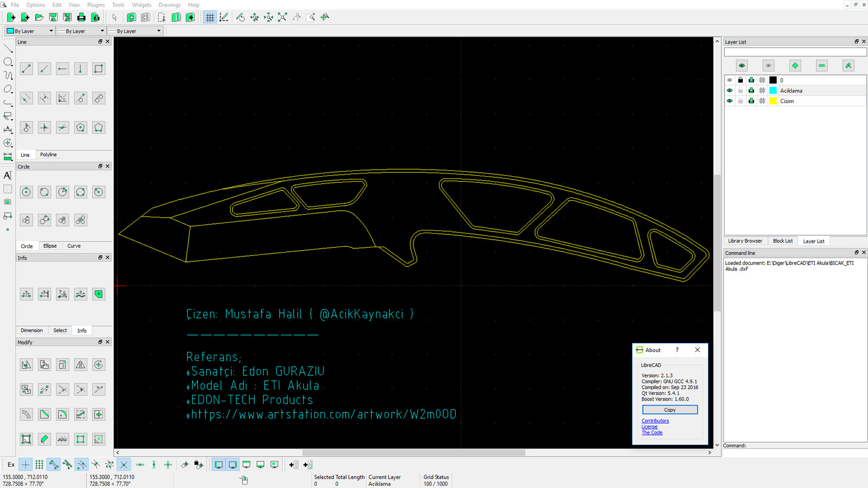Click the yellow Cizim layer color swatch
Image resolution: width=868 pixels, height=488 pixels.
tap(773, 101)
